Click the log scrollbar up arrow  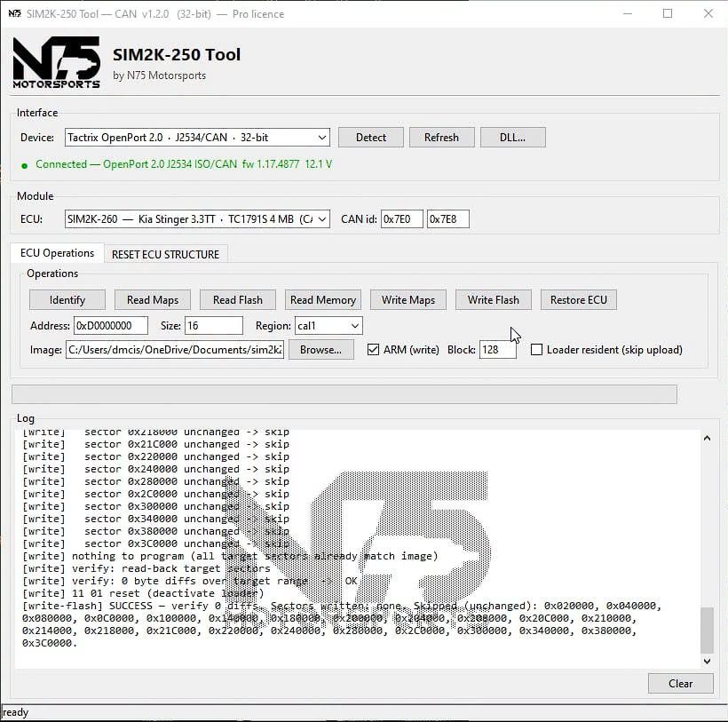point(707,438)
